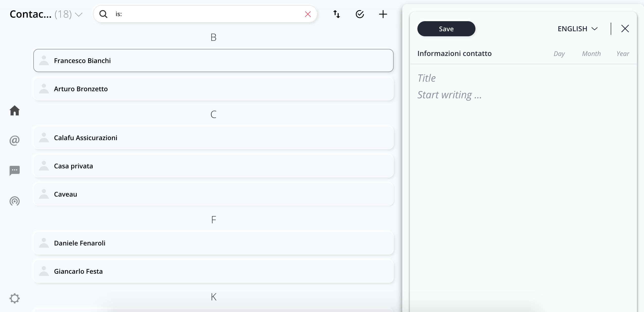Image resolution: width=644 pixels, height=312 pixels.
Task: Click the Contacts title text
Action: click(x=31, y=14)
